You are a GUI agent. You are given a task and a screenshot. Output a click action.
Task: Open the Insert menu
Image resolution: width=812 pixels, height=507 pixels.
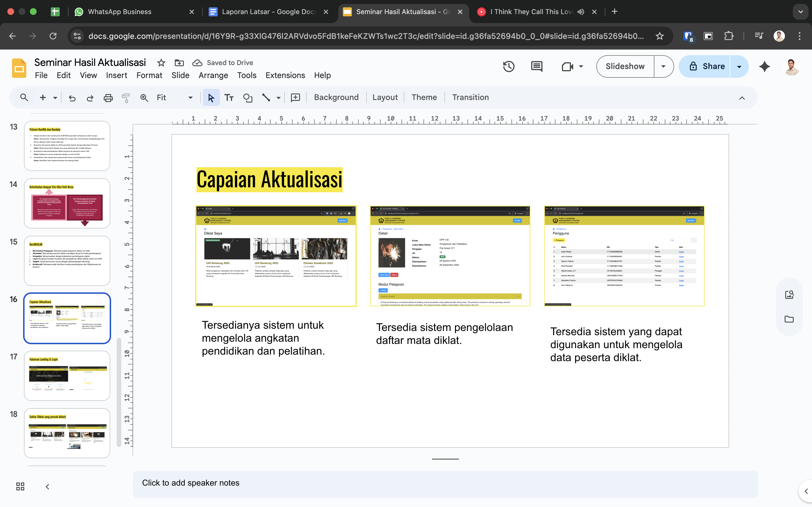116,75
